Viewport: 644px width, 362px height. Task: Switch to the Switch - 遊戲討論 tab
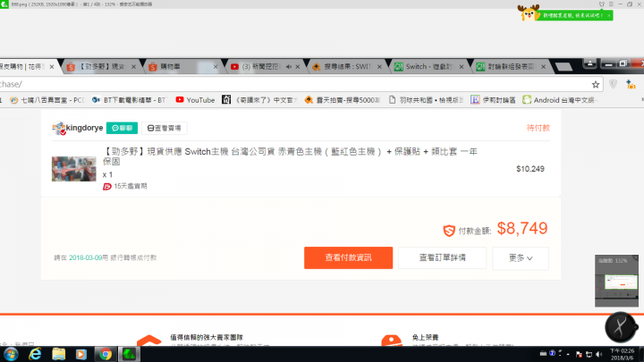click(429, 66)
